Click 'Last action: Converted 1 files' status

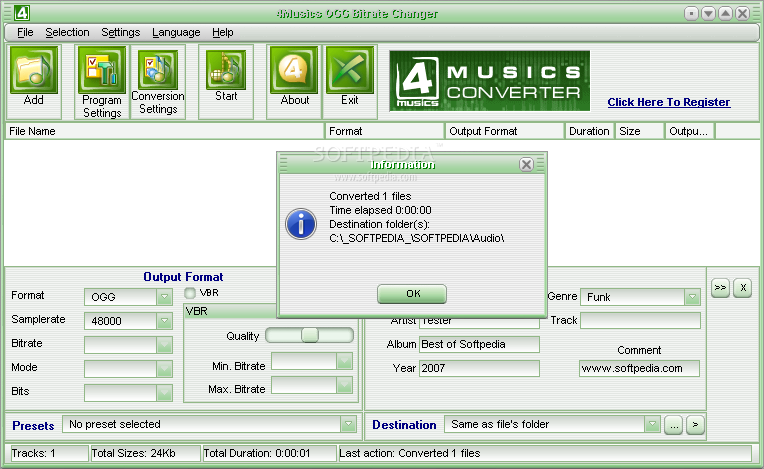[410, 453]
